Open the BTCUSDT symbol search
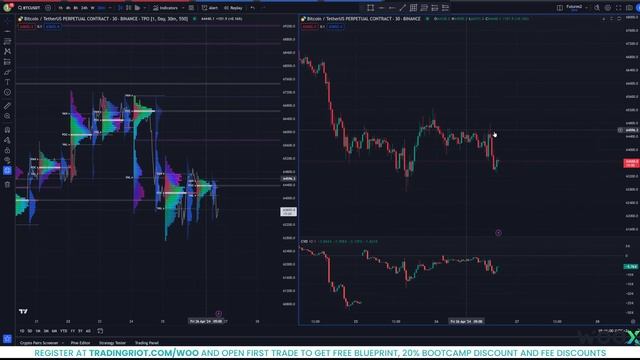The height and width of the screenshot is (360, 640). 29,8
